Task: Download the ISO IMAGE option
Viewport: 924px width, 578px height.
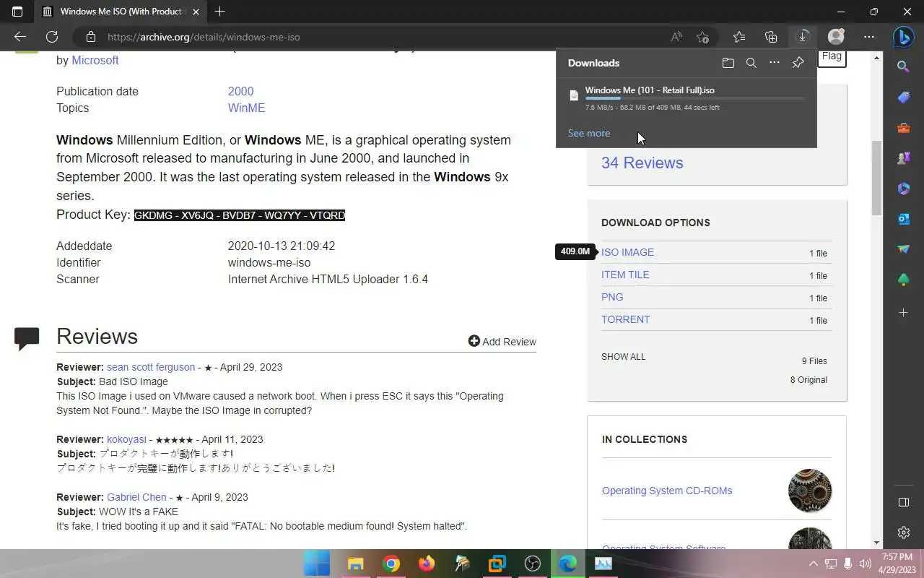Action: click(627, 252)
